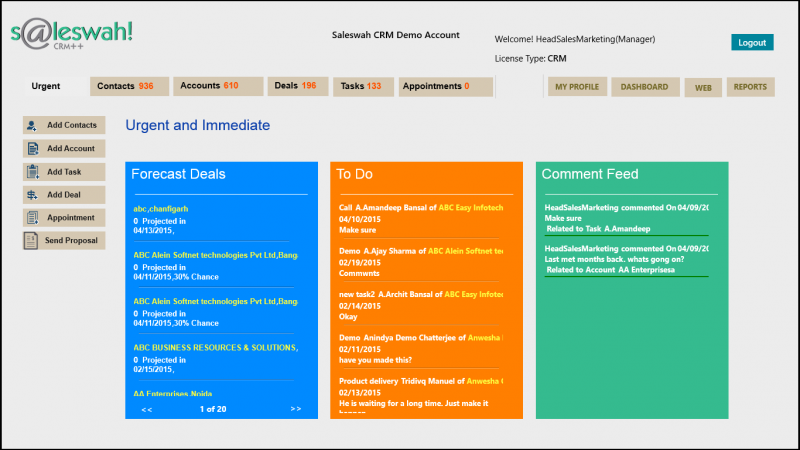The height and width of the screenshot is (450, 800).
Task: Click the Send Proposal label
Action: point(71,240)
